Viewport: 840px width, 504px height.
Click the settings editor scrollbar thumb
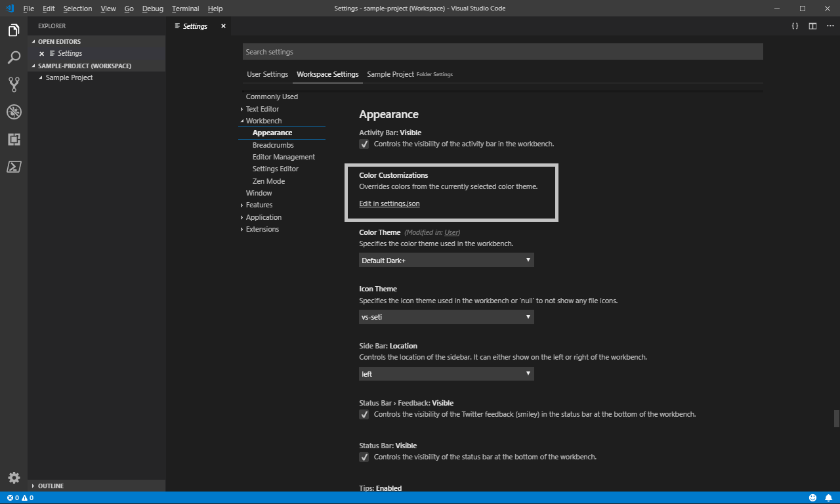tap(836, 418)
